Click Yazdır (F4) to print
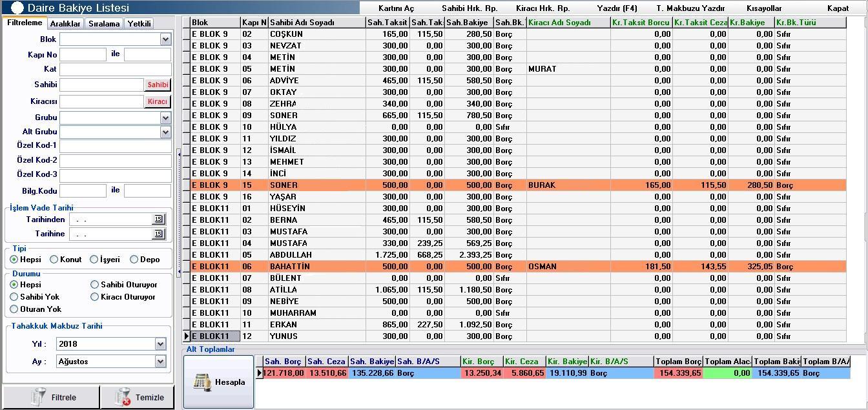This screenshot has width=868, height=410. 617,8
